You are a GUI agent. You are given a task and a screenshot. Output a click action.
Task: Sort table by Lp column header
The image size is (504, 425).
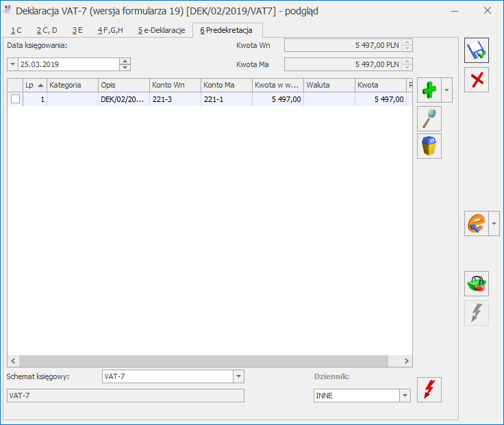pyautogui.click(x=35, y=85)
